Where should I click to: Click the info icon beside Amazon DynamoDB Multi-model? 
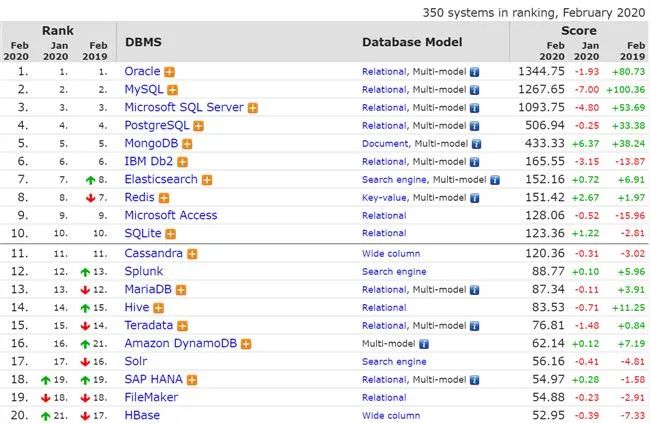pos(424,343)
